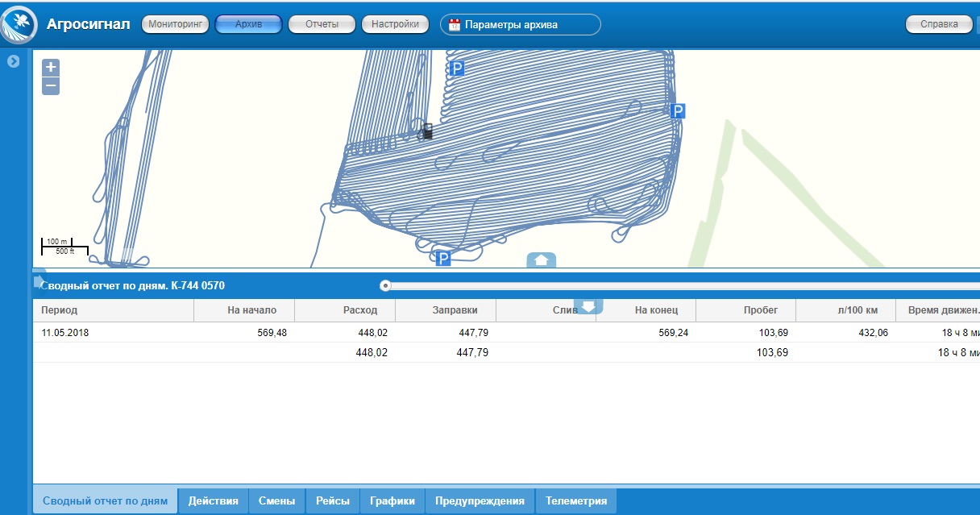Image resolution: width=980 pixels, height=515 pixels.
Task: Click the fuel station marker on map
Action: pyautogui.click(x=427, y=131)
